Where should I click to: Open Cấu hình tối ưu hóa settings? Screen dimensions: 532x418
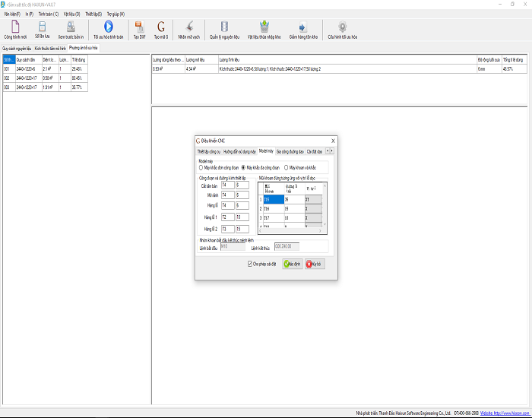[342, 27]
